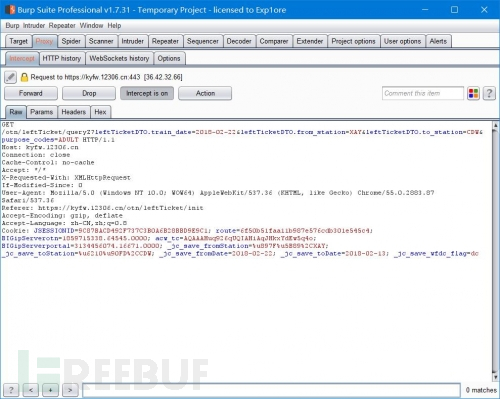Forward the intercepted request
The image size is (500, 399).
(31, 93)
